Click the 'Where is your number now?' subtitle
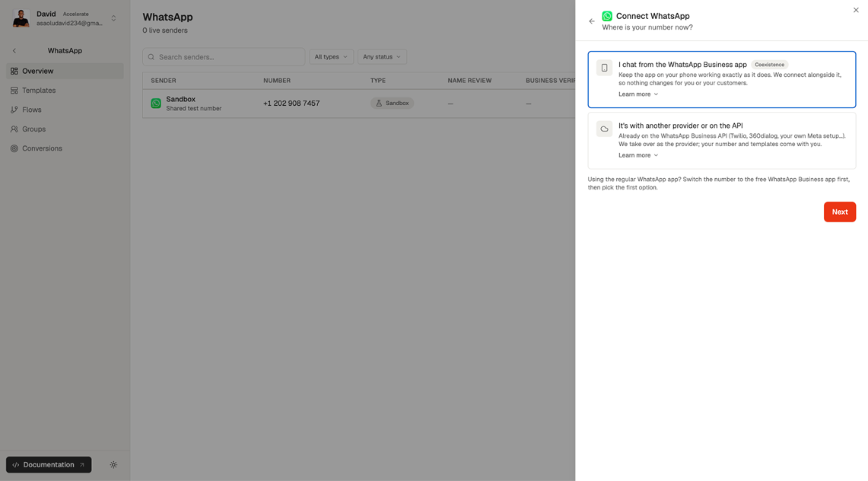868x481 pixels. click(x=647, y=27)
